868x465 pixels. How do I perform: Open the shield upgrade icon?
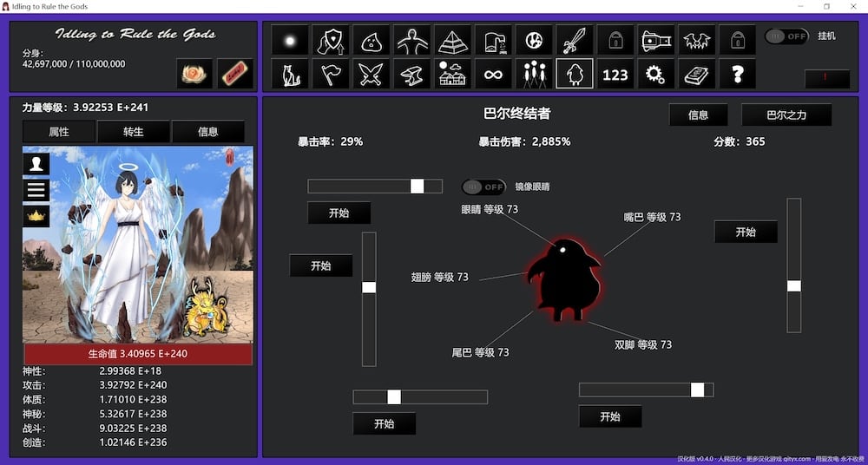[x=331, y=40]
